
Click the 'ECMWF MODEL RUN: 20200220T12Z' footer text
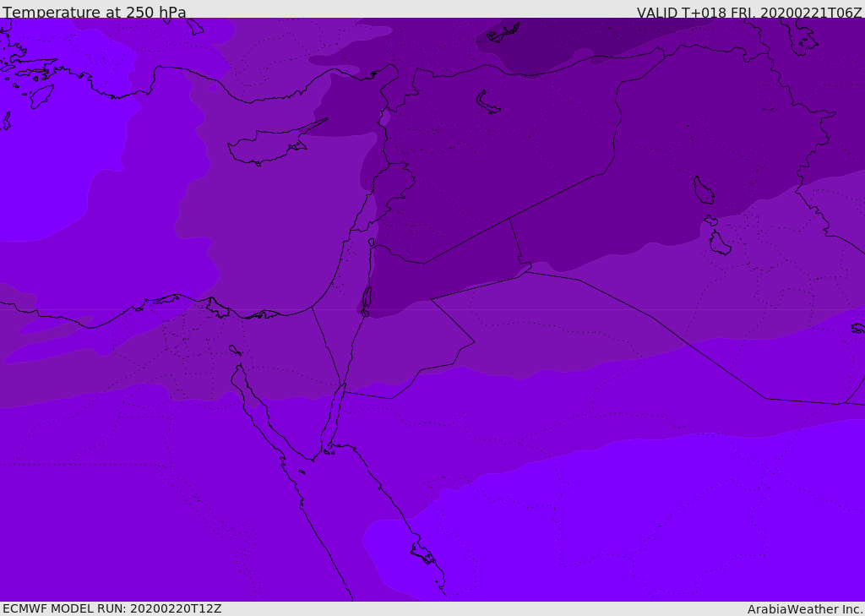click(112, 608)
